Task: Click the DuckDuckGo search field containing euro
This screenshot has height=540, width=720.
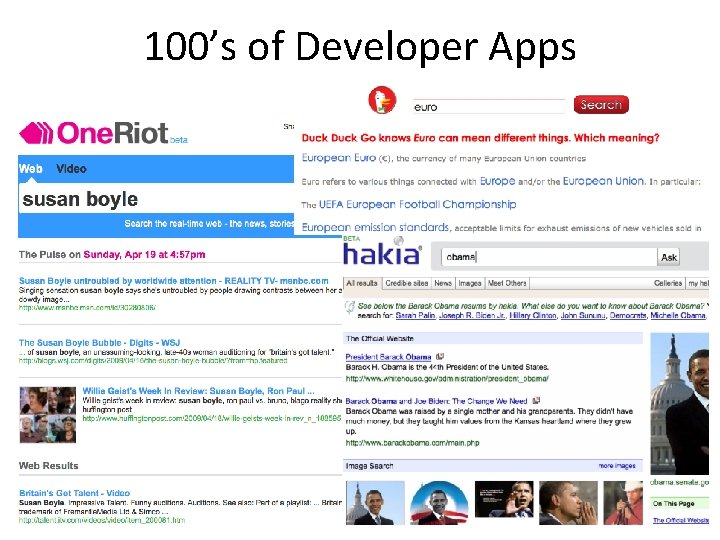Action: [x=489, y=107]
